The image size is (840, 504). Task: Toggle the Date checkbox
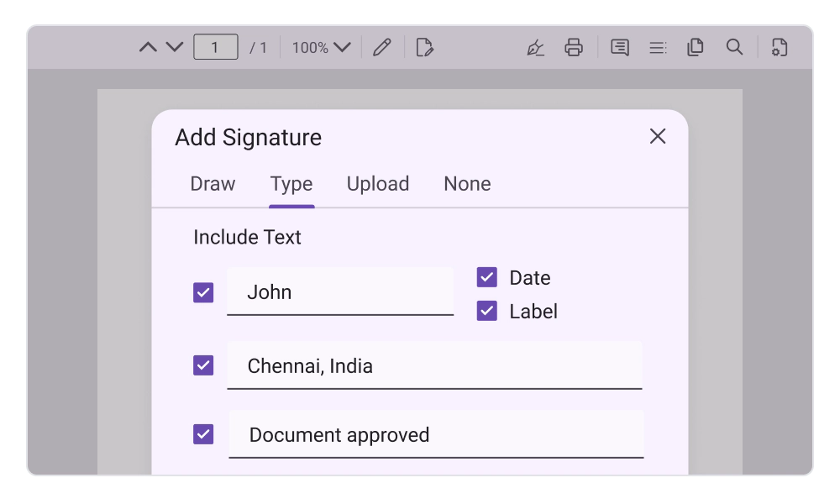coord(487,277)
